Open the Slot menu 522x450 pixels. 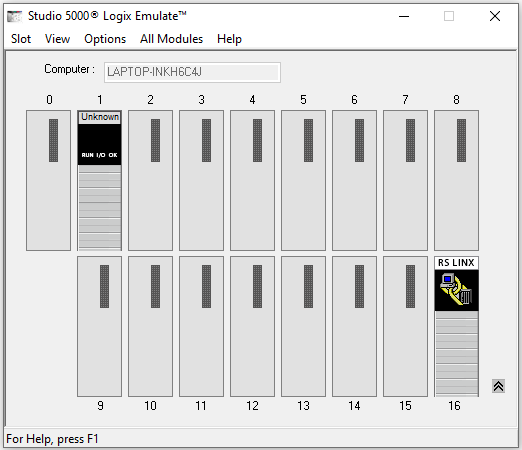(21, 39)
